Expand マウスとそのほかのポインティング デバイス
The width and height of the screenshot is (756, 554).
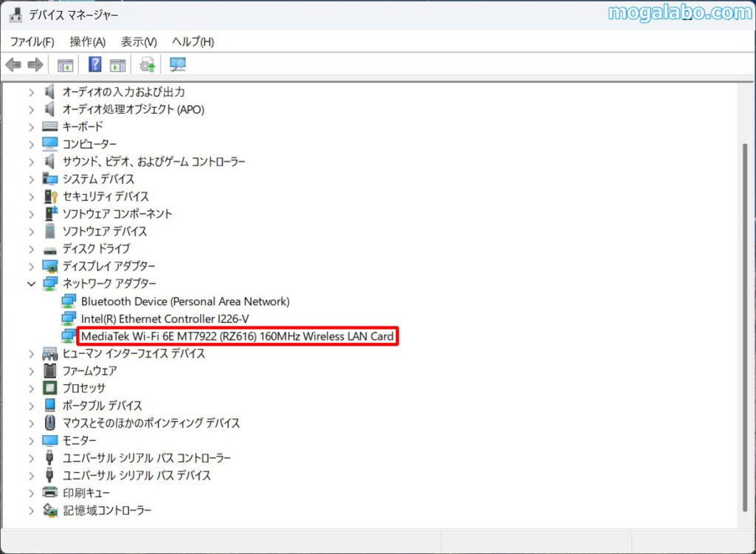(31, 423)
